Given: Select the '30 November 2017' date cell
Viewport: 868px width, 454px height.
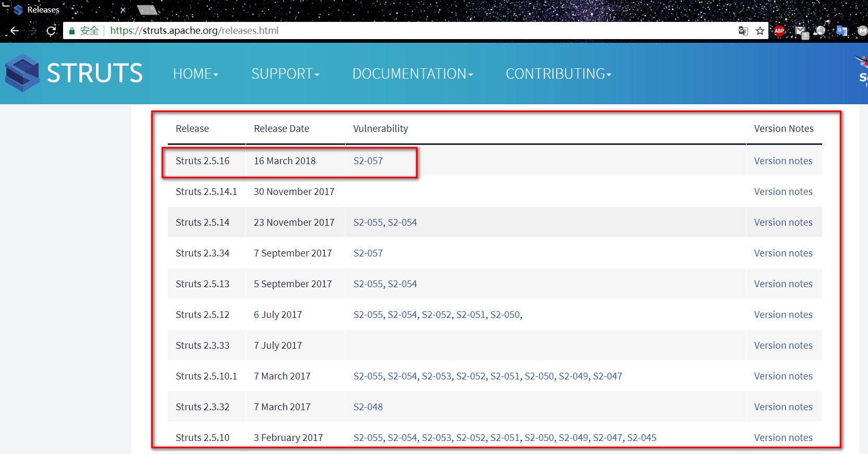Looking at the screenshot, I should (296, 192).
